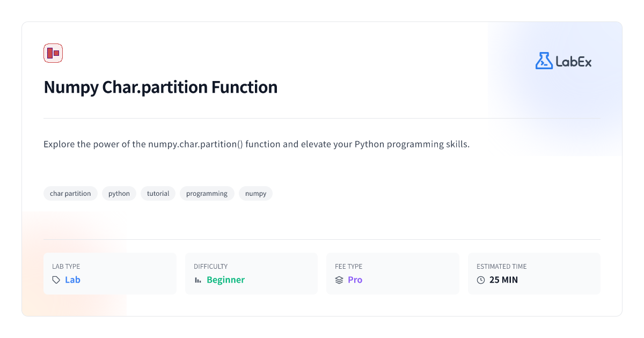644x338 pixels.
Task: Click the red lab thumbnail icon
Action: 53,53
